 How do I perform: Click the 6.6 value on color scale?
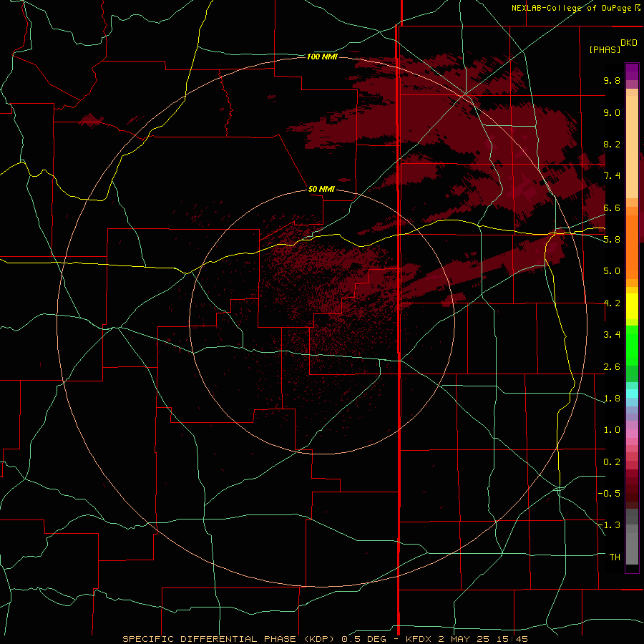612,208
